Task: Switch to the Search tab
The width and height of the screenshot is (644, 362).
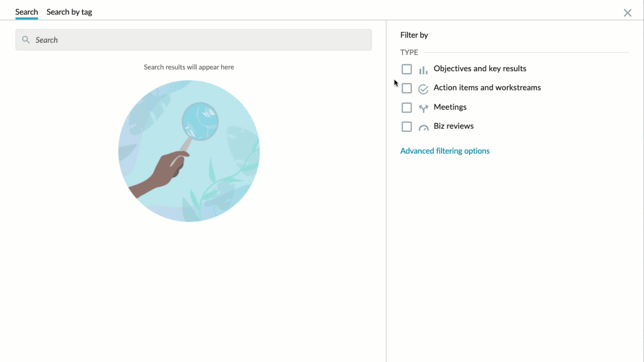Action: coord(26,12)
